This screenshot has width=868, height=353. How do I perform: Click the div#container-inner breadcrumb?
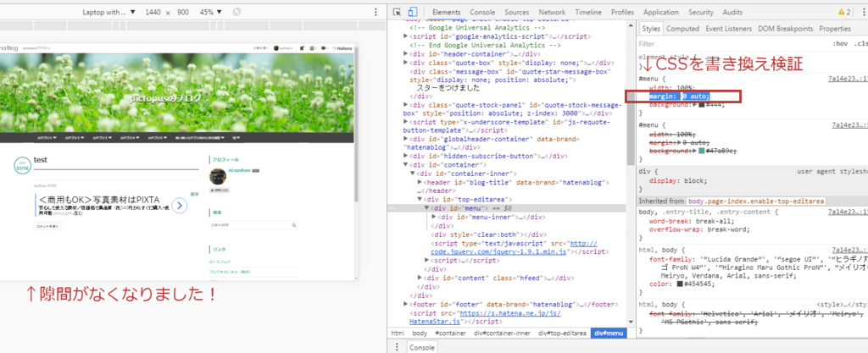(502, 334)
